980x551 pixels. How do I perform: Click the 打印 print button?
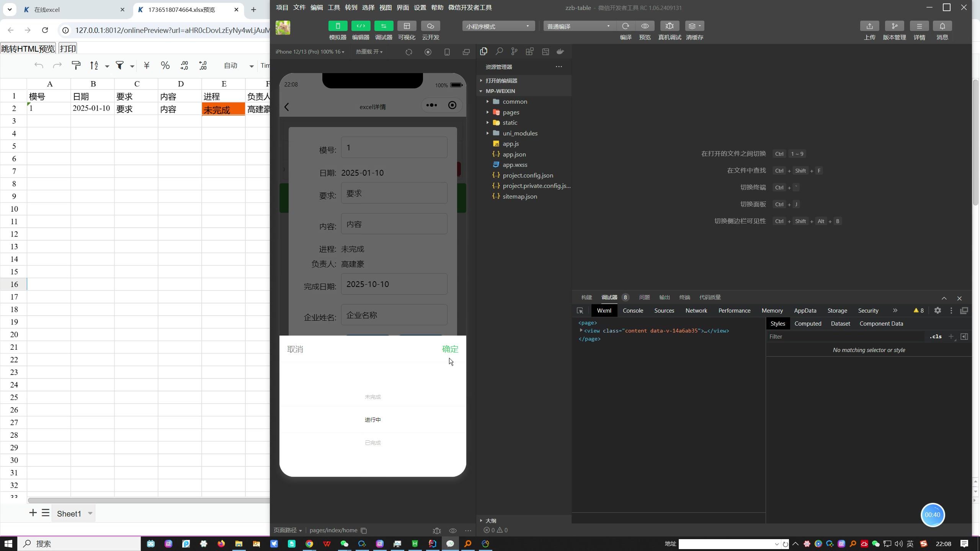68,49
